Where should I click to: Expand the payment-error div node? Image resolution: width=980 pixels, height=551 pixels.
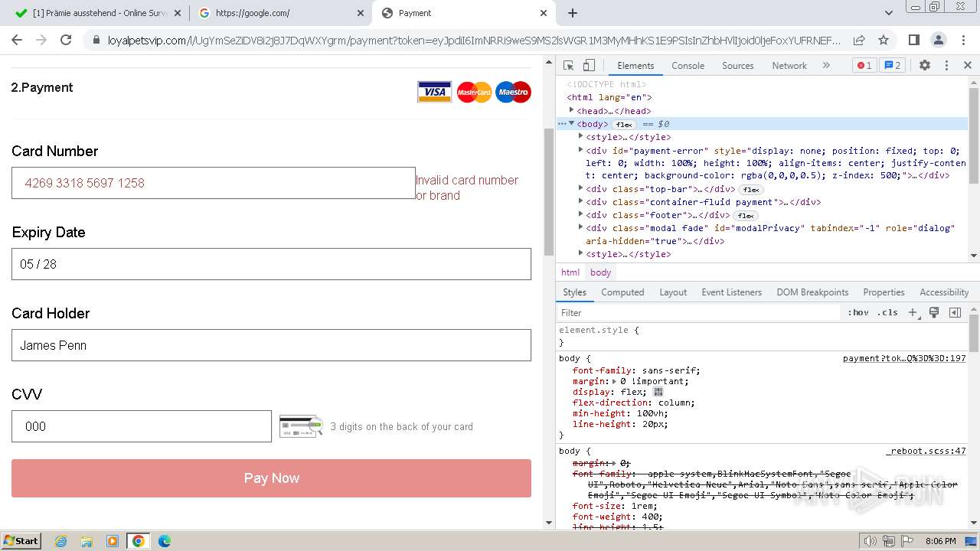581,150
